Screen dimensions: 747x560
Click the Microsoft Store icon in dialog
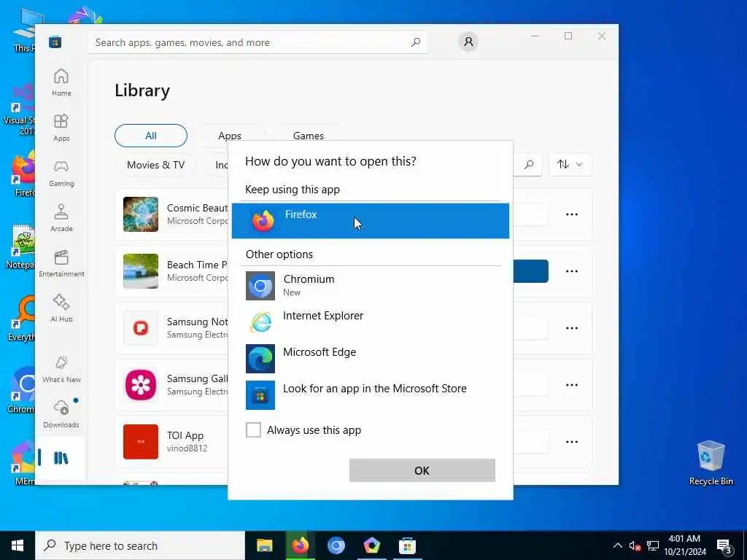click(x=260, y=394)
